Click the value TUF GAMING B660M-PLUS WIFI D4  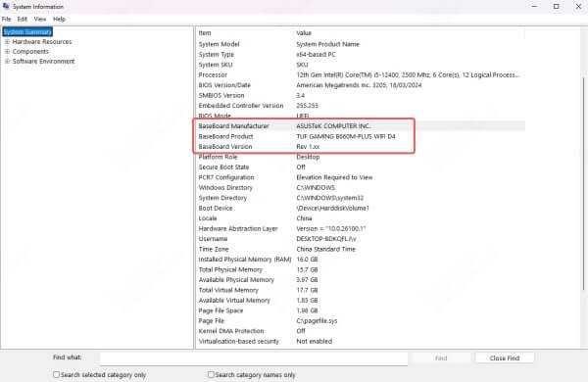[x=346, y=136]
